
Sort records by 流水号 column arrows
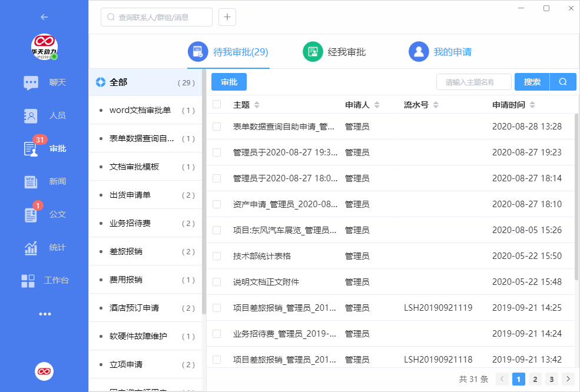pos(435,104)
